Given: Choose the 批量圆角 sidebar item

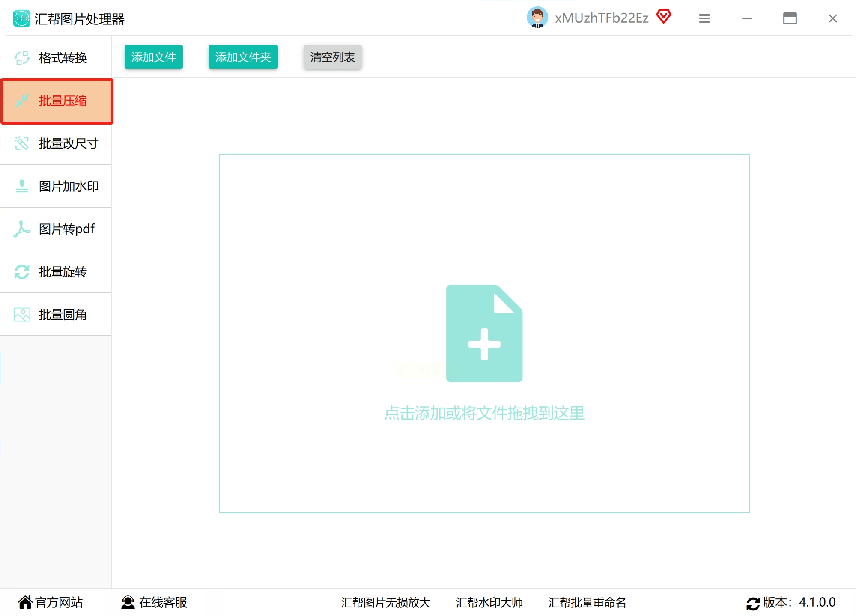Looking at the screenshot, I should [x=56, y=315].
